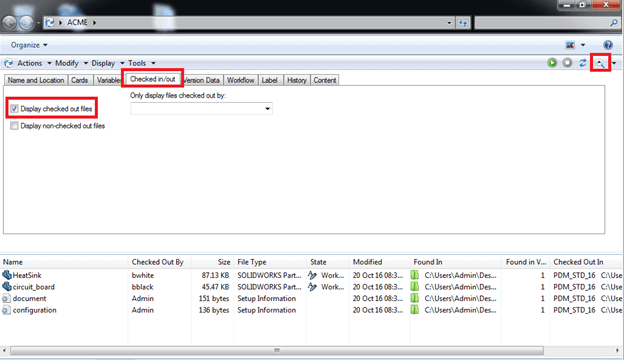This screenshot has height=360, width=624.
Task: Click the HeatSink workflow state icon
Action: 312,275
